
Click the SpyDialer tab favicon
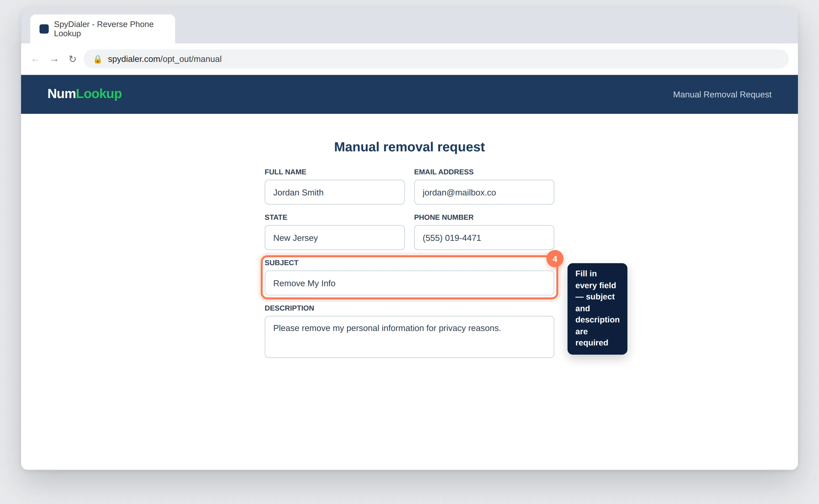44,29
